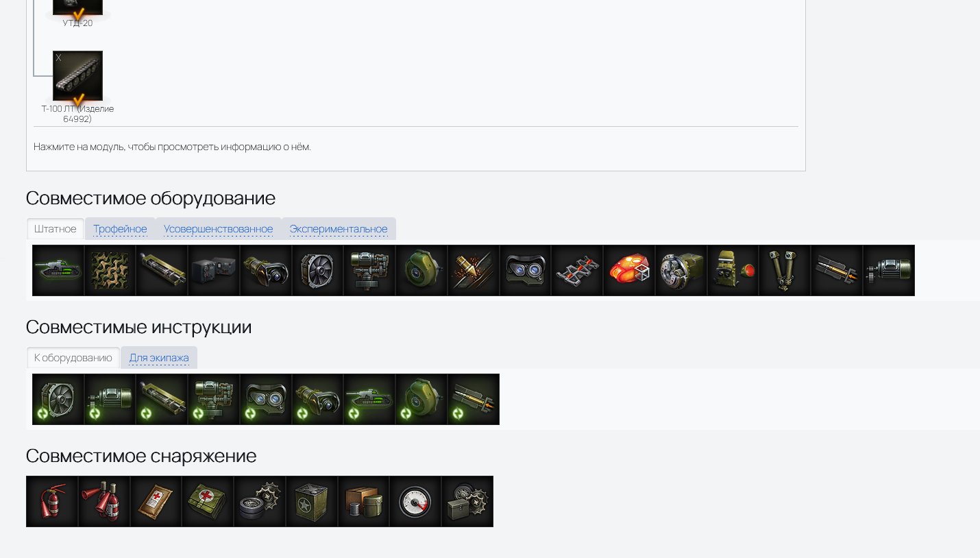Choose the small repair kit consumable
This screenshot has width=980, height=558.
point(260,502)
